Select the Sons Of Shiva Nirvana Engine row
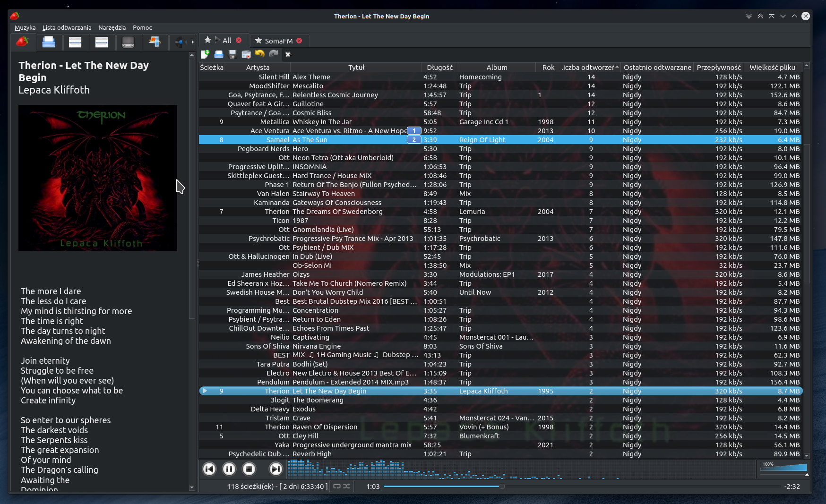 coord(500,346)
